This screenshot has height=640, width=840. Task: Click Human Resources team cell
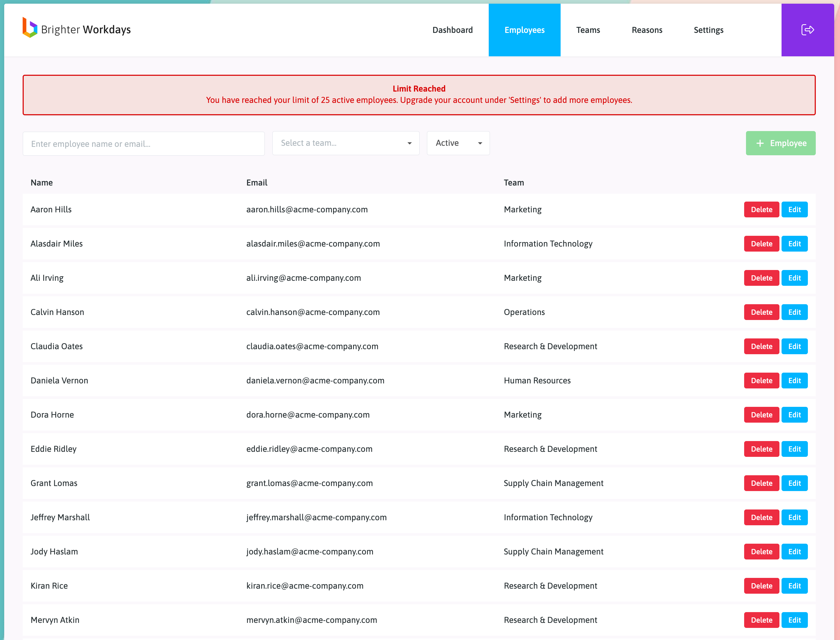(x=537, y=381)
